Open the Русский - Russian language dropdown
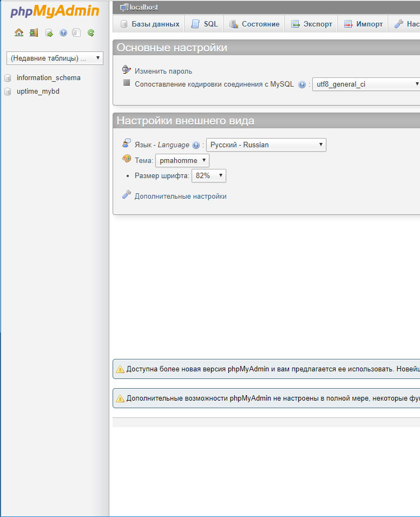 pos(266,145)
